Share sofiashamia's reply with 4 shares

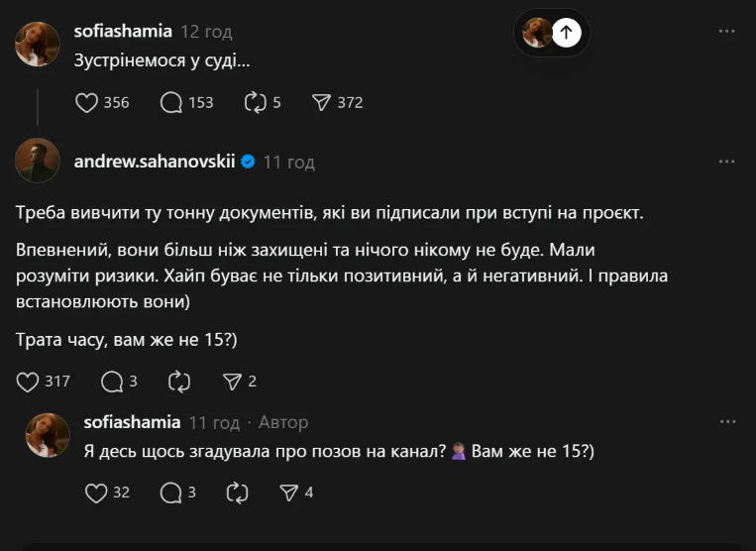click(x=289, y=493)
